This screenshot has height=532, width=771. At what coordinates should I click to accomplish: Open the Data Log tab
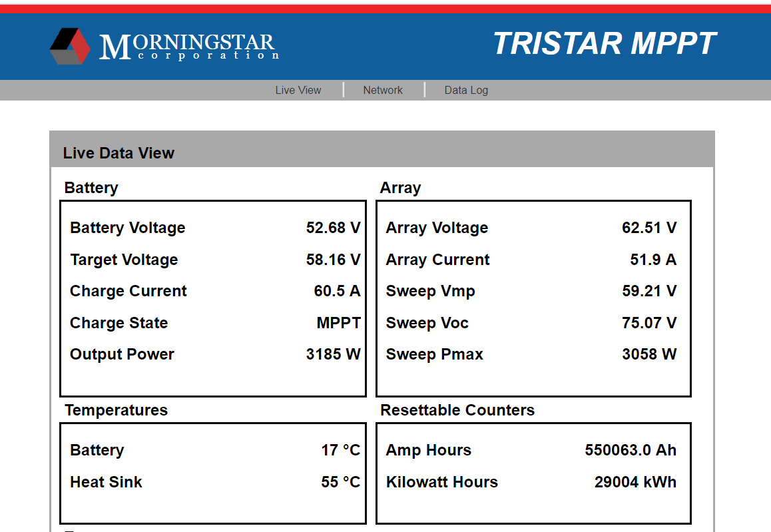click(x=466, y=91)
